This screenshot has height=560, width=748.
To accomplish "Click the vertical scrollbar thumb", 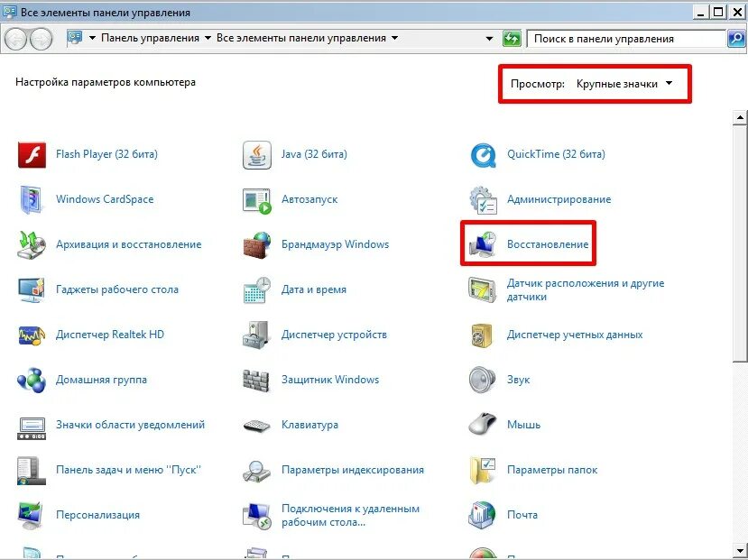I will coord(740,243).
